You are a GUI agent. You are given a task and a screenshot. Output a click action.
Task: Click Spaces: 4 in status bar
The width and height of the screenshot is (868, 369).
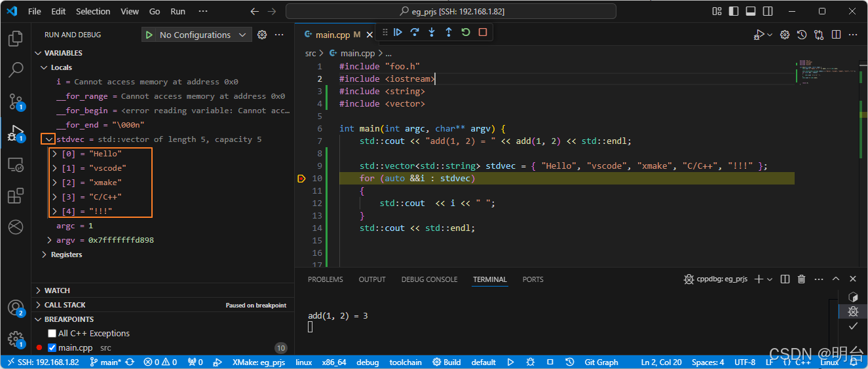[708, 362]
